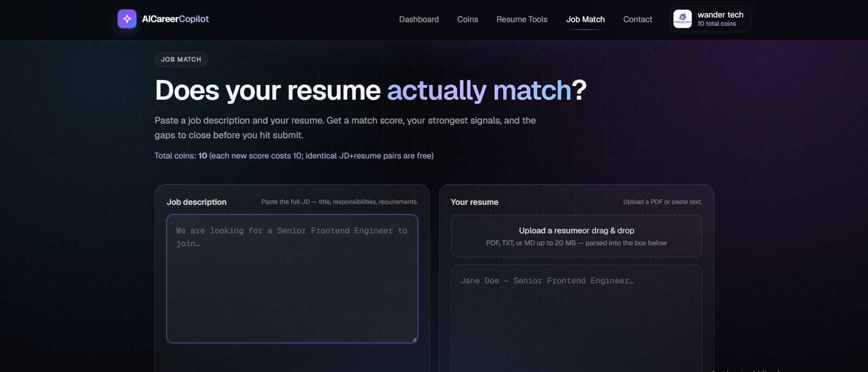868x372 pixels.
Task: Click the 'Paste a job description and your resume' paragraph
Action: point(345,128)
